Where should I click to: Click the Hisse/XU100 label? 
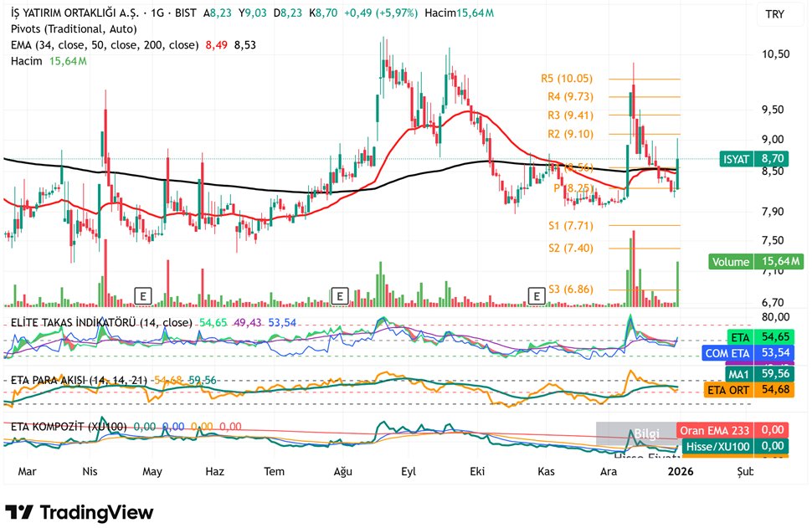(735, 446)
